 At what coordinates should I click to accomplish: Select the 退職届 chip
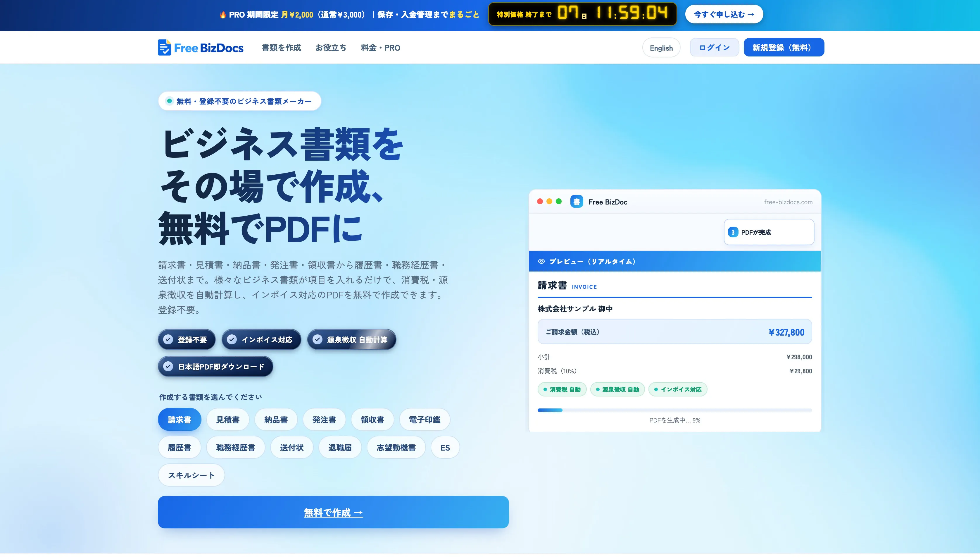pyautogui.click(x=340, y=447)
